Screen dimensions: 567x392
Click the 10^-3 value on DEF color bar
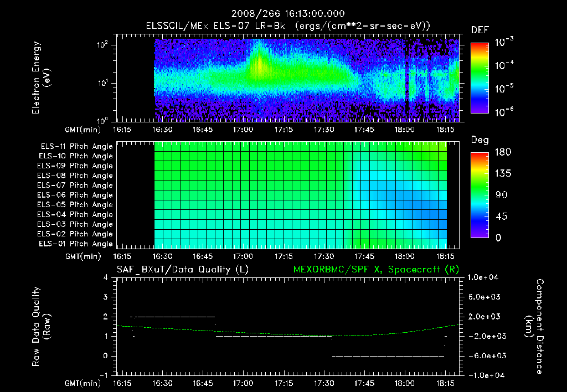tap(504, 42)
